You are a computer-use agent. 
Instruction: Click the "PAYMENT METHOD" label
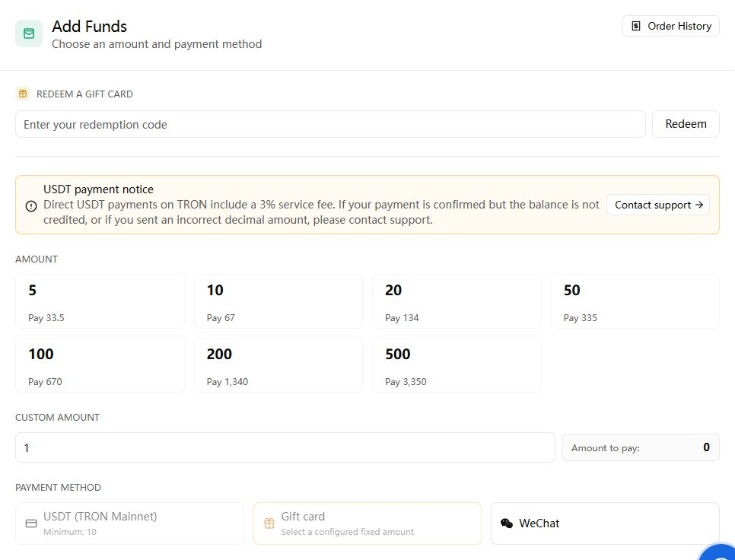pyautogui.click(x=58, y=488)
